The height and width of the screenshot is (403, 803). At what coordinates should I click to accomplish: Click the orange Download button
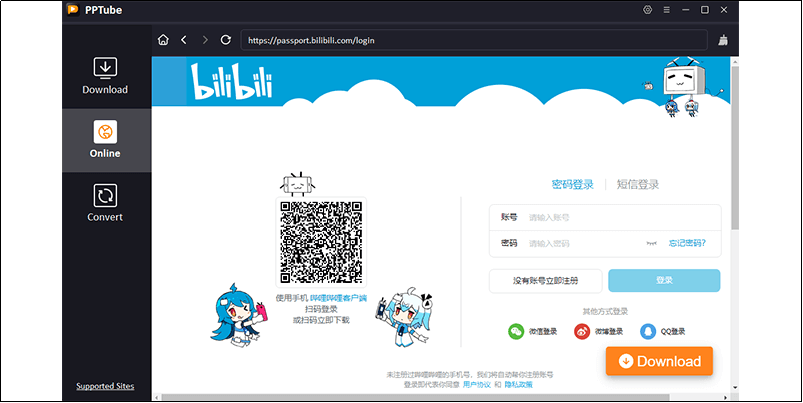point(659,361)
